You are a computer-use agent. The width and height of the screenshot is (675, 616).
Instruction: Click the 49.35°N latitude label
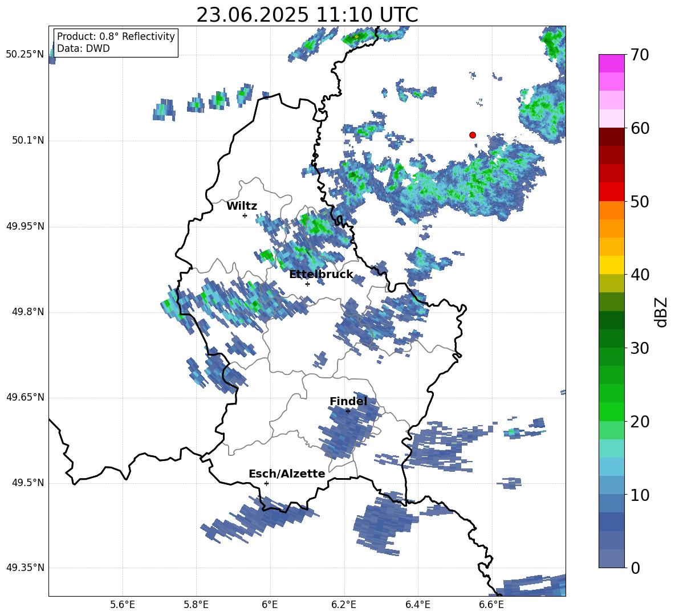[26, 568]
